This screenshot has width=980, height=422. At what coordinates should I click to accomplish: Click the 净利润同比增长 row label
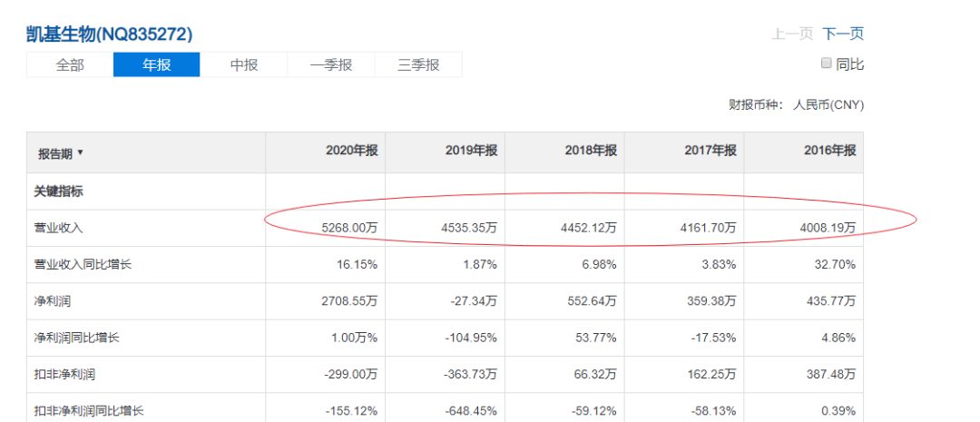(76, 339)
